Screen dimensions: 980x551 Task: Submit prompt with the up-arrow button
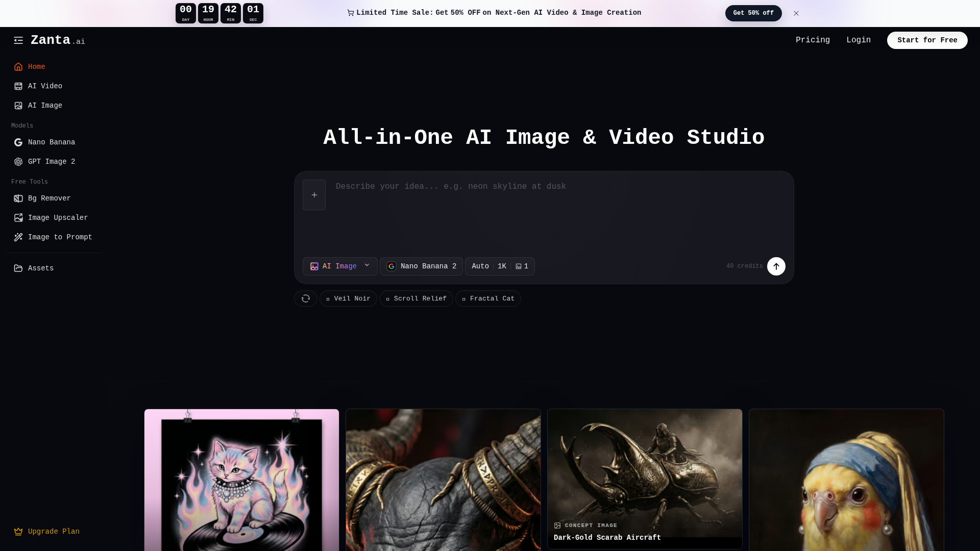click(x=776, y=266)
